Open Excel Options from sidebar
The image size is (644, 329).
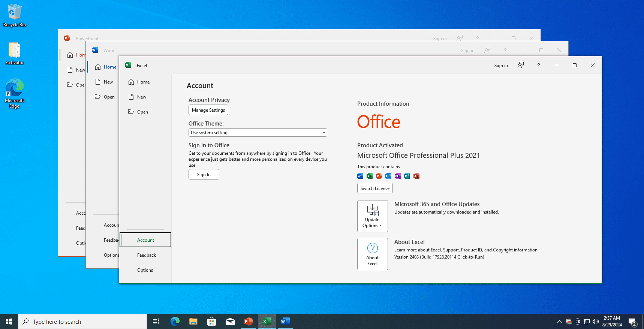pos(145,270)
